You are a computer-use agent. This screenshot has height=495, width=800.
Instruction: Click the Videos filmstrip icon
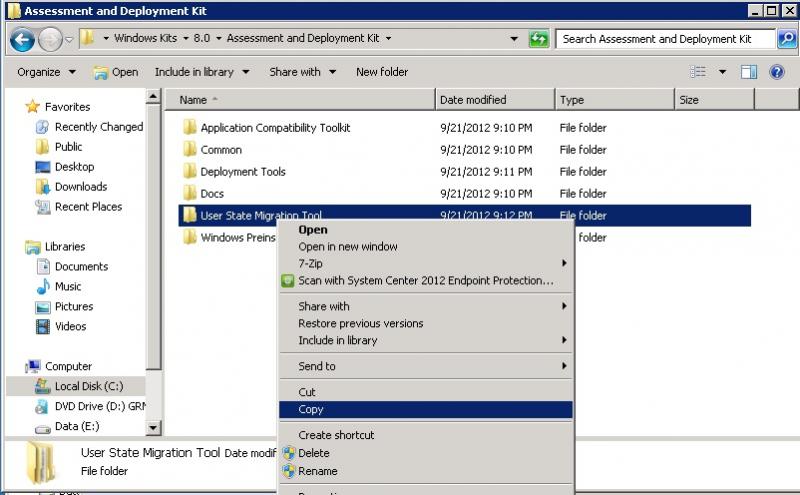tap(43, 327)
